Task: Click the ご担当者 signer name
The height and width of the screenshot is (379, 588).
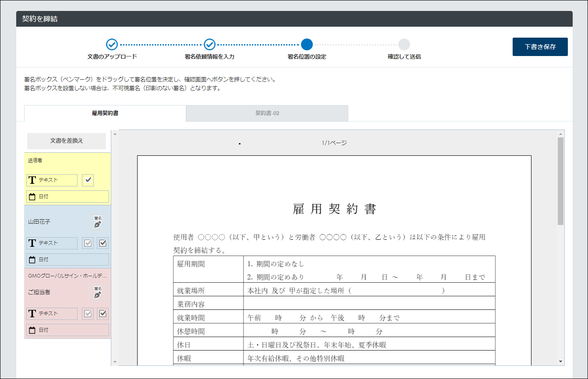Action: 39,292
